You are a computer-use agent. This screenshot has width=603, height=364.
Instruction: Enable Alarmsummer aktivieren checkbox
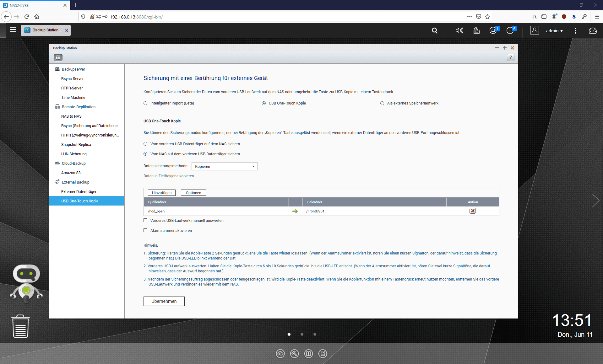click(145, 230)
